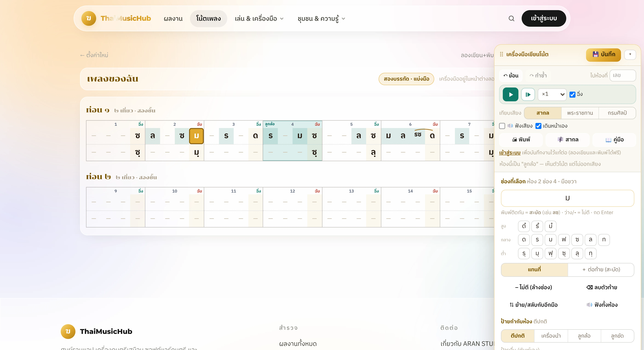Insert low note ฟฺ from the ต่ำ row
Image resolution: width=644 pixels, height=350 pixels.
(551, 253)
